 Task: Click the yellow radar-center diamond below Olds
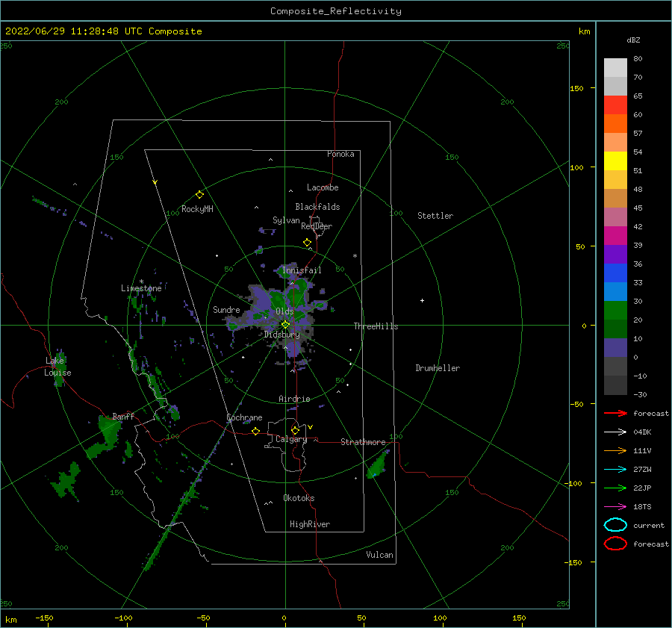[x=285, y=325]
